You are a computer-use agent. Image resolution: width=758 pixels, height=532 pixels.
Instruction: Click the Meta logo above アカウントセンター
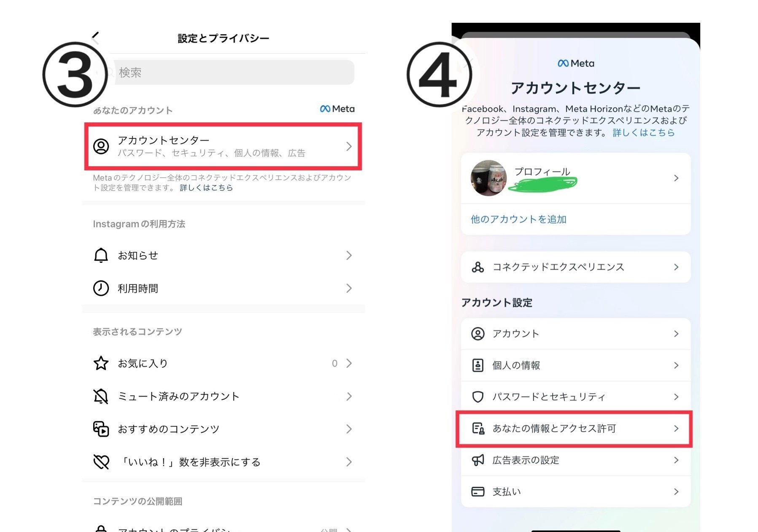575,63
